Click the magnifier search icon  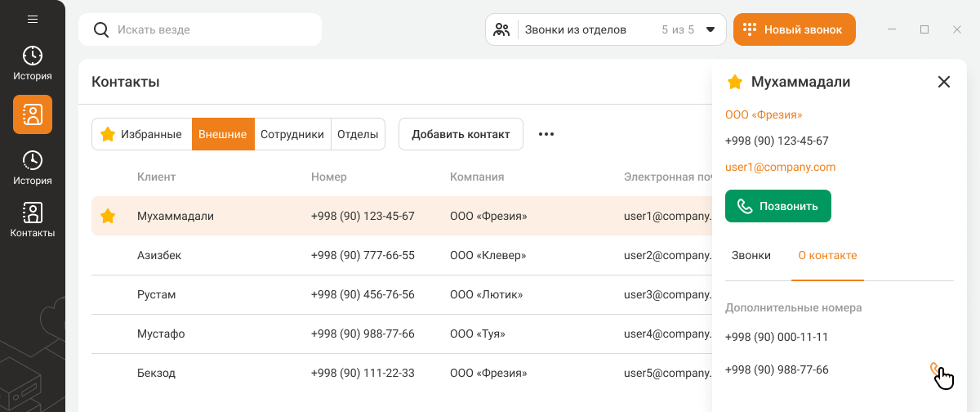click(x=101, y=29)
